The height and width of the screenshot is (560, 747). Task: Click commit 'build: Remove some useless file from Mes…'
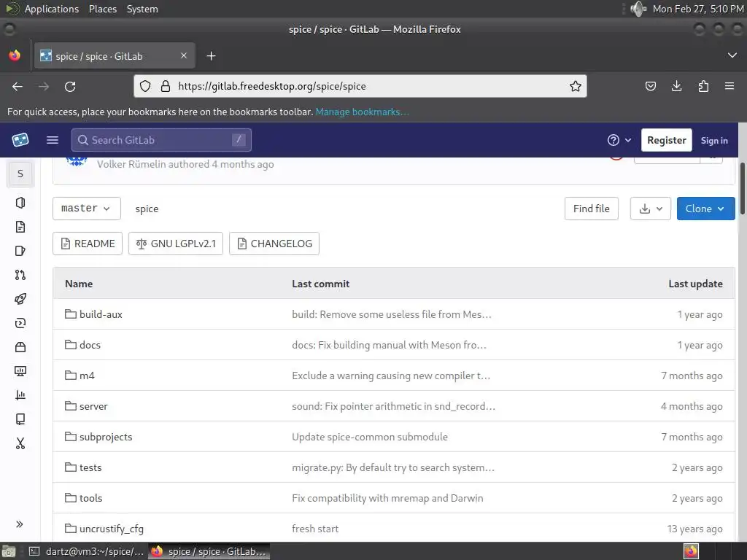(392, 314)
